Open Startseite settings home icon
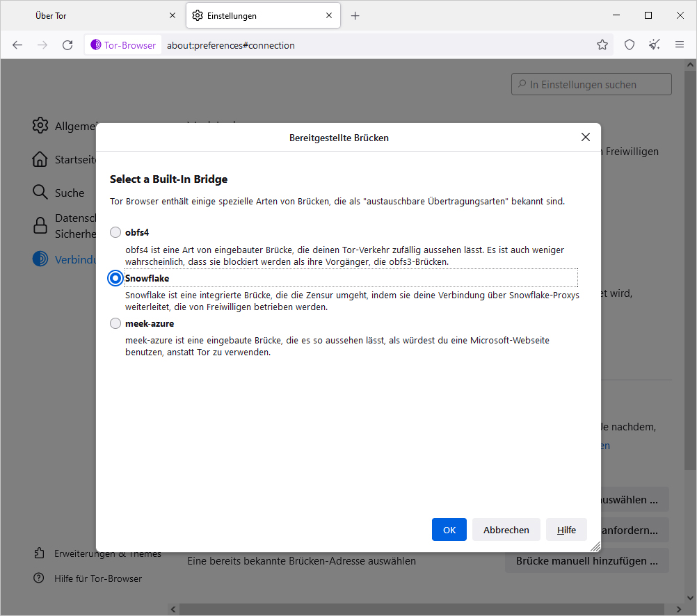 [40, 159]
